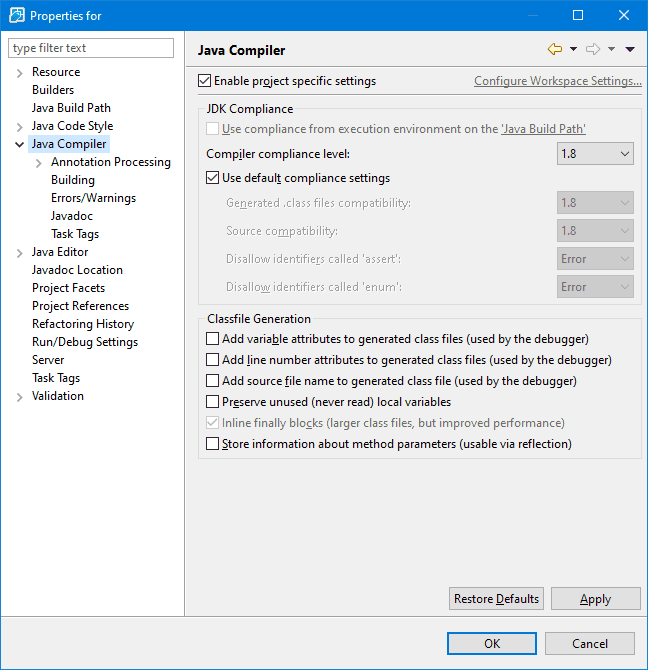
Task: Open the view menu triangle icon
Action: point(630,49)
